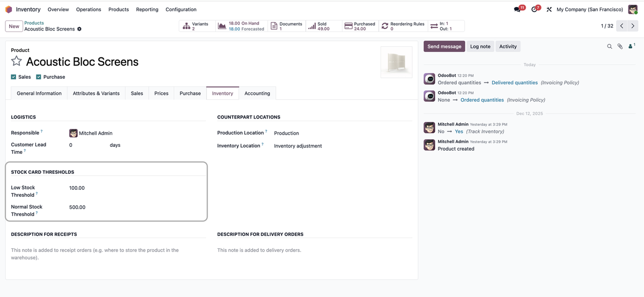Open the activities clock icon
Viewport: 644px width, 297px height.
point(534,9)
